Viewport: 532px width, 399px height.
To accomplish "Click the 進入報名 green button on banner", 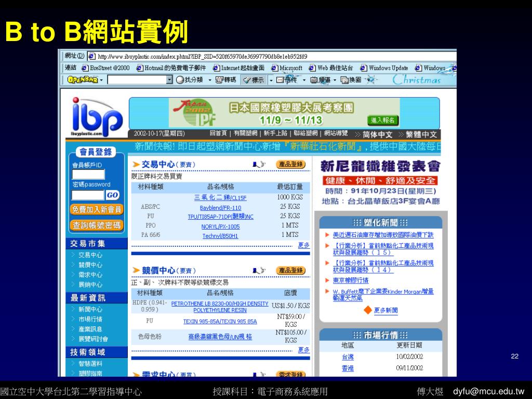I will tap(383, 120).
